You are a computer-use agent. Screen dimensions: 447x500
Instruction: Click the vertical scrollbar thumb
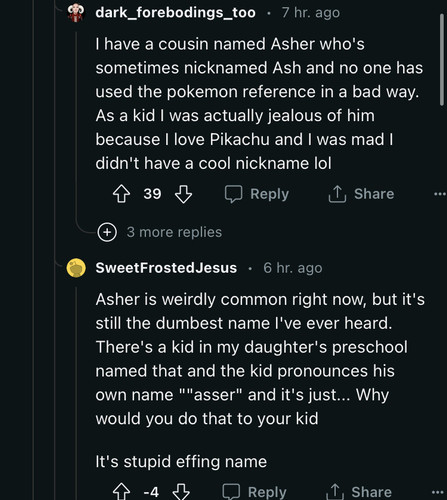442,60
